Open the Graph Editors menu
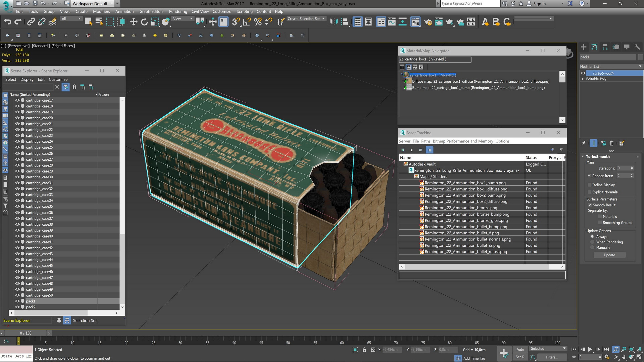This screenshot has width=644, height=362. (x=151, y=11)
